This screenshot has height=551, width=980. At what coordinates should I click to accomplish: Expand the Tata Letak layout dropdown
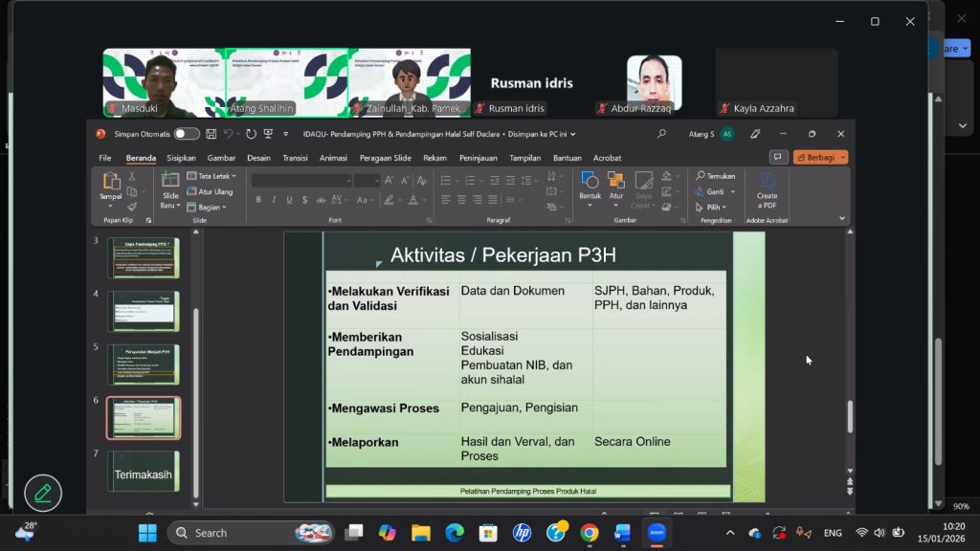[211, 176]
